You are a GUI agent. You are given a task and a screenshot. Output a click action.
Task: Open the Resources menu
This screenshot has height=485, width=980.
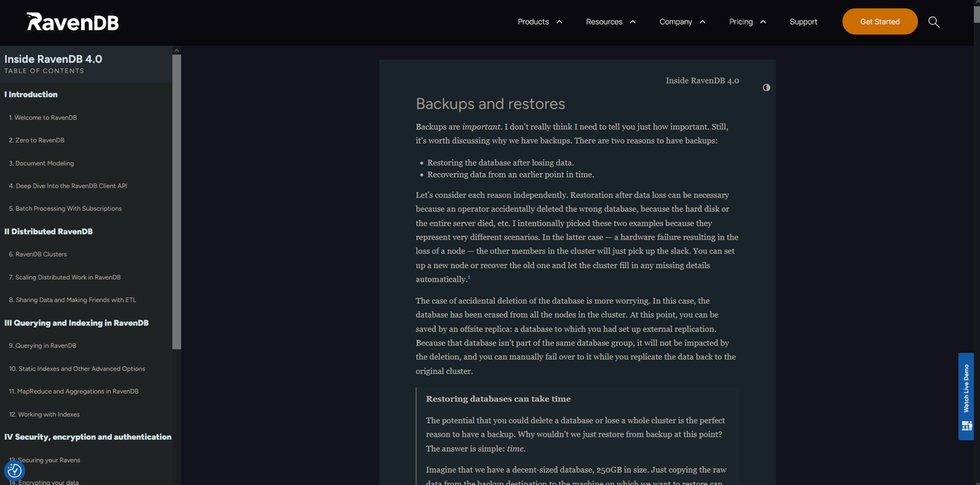[x=604, y=21]
